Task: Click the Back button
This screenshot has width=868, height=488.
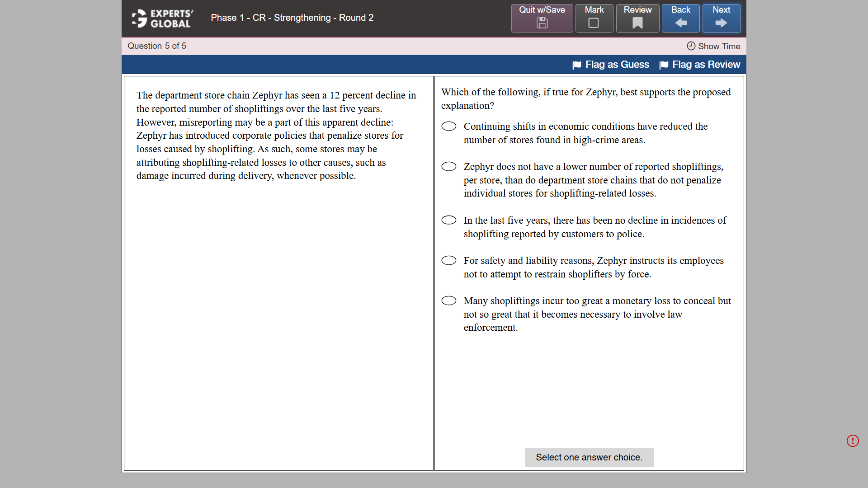Action: tap(681, 18)
